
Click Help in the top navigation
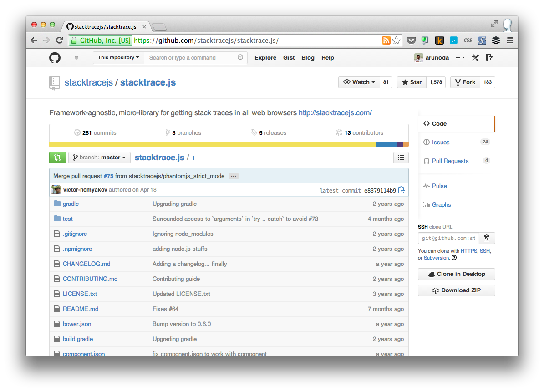(327, 57)
